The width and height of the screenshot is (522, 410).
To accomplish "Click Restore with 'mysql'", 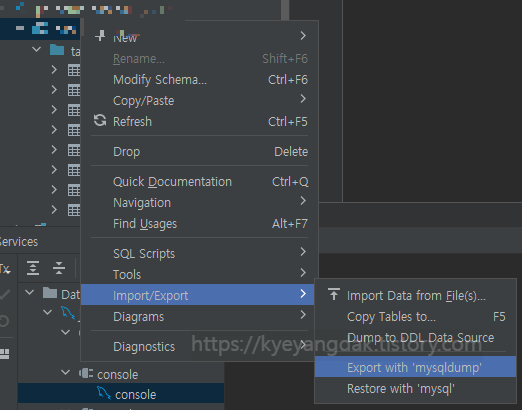I will pos(415,388).
